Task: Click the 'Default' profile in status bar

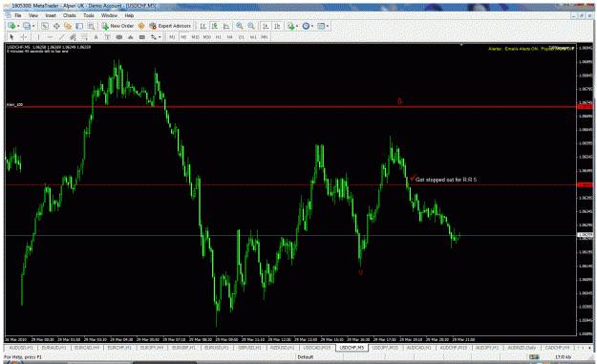Action: click(x=305, y=356)
